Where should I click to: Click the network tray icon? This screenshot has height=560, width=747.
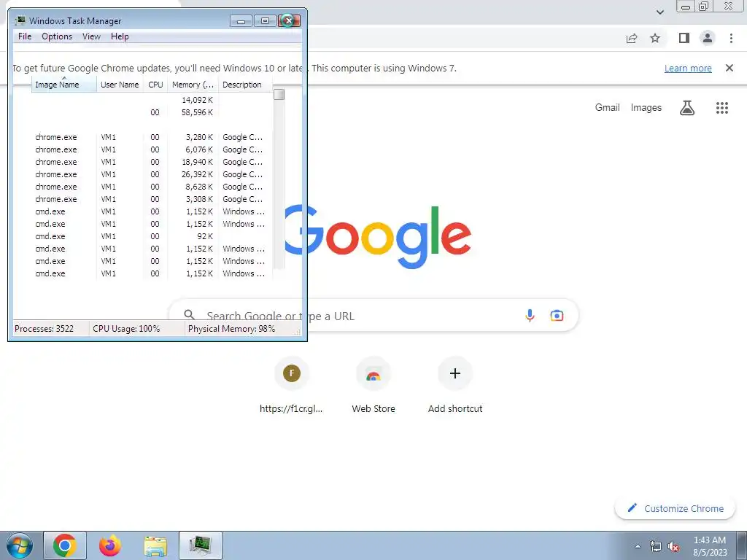pyautogui.click(x=656, y=546)
